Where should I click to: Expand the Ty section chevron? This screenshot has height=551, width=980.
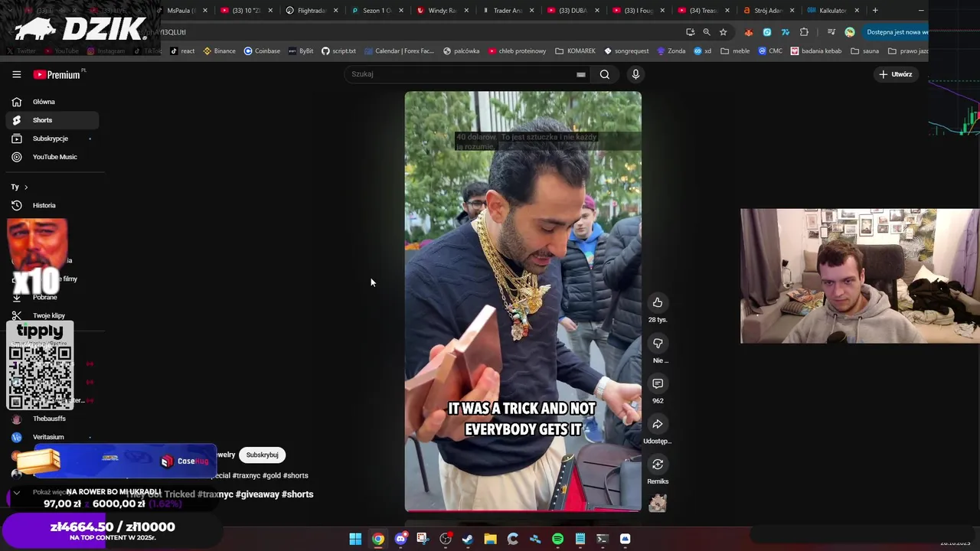pyautogui.click(x=26, y=187)
